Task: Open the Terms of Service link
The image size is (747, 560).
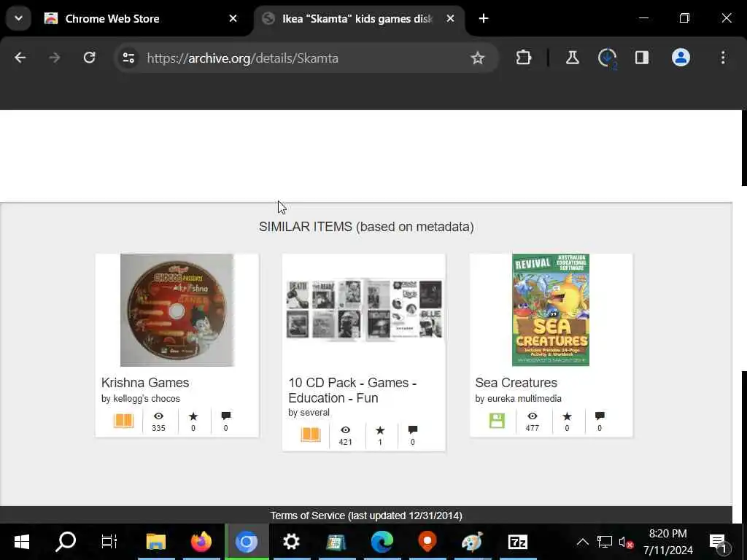Action: [x=366, y=516]
